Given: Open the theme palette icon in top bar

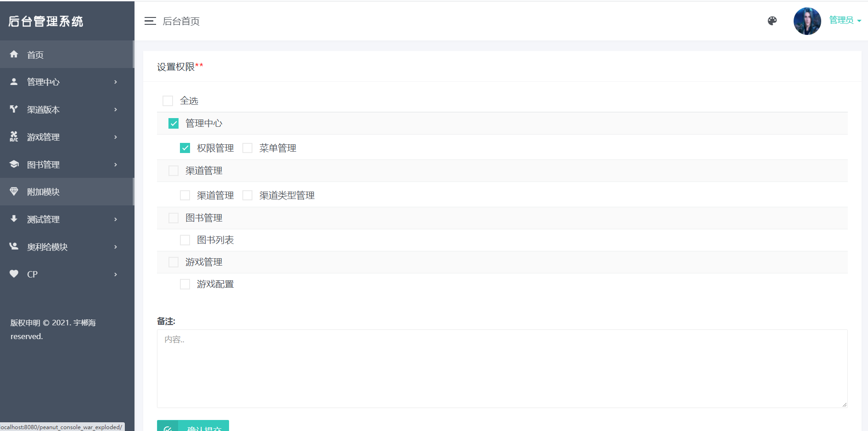Looking at the screenshot, I should pyautogui.click(x=772, y=21).
